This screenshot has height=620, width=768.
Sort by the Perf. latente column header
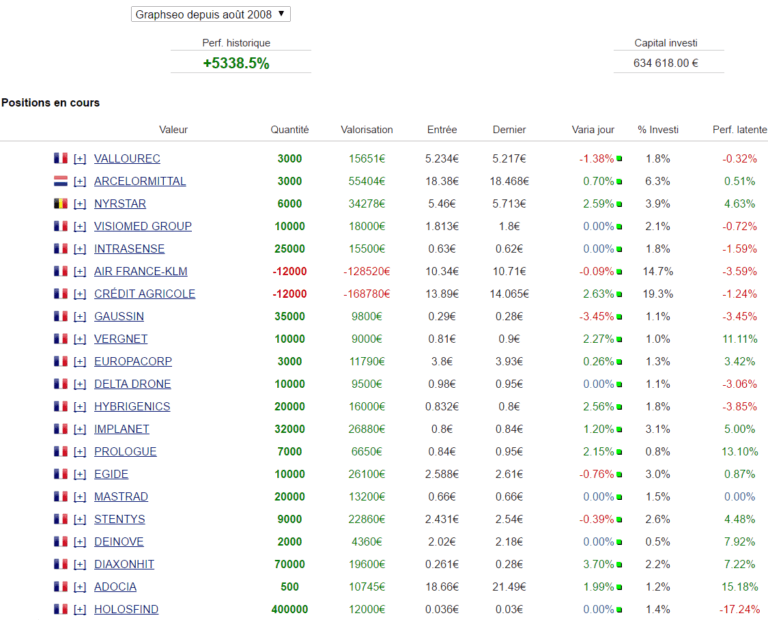pos(739,130)
